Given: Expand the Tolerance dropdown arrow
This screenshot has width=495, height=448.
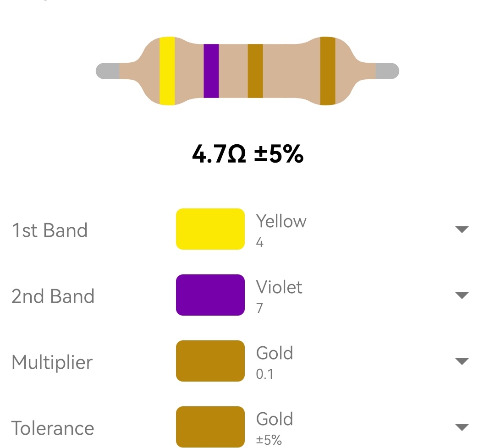Looking at the screenshot, I should pyautogui.click(x=462, y=427).
